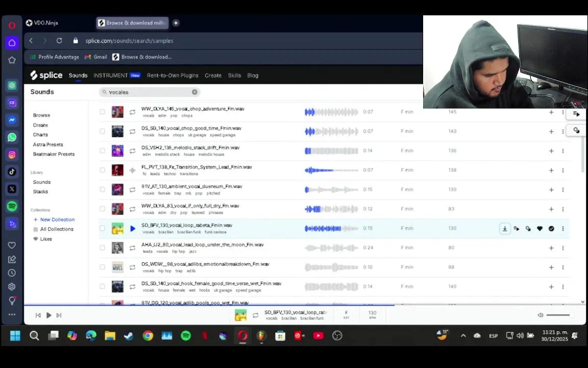Open Likes in the sidebar
Screen dimensions: 588x368
(43, 239)
